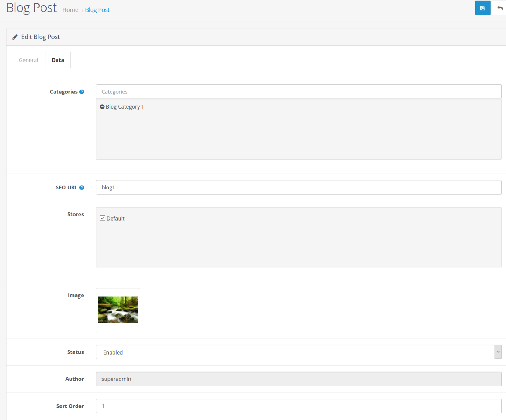Open the Categories help tooltip
Viewport: 506px width, 420px height.
click(x=82, y=91)
